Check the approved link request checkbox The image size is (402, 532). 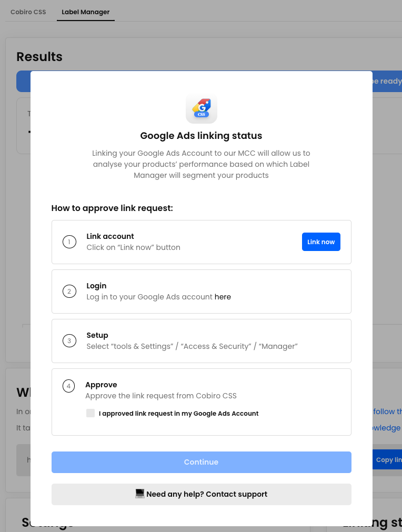click(x=90, y=413)
